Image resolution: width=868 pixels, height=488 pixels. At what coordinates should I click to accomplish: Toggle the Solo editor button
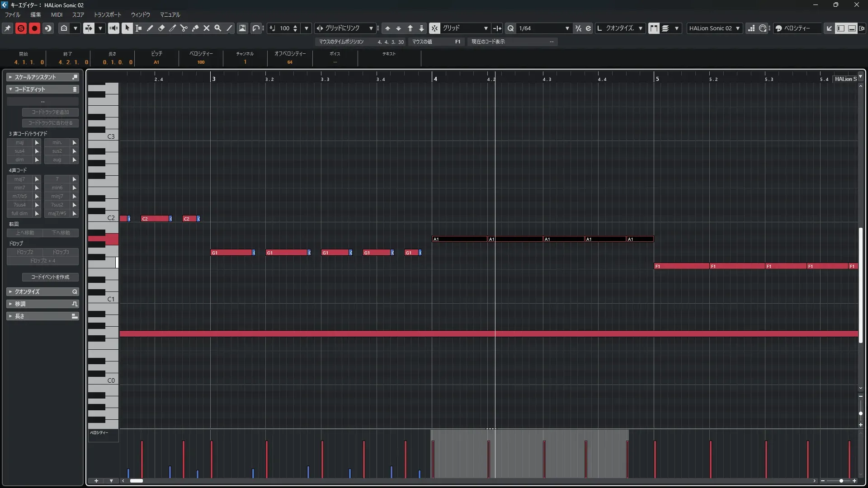point(21,28)
